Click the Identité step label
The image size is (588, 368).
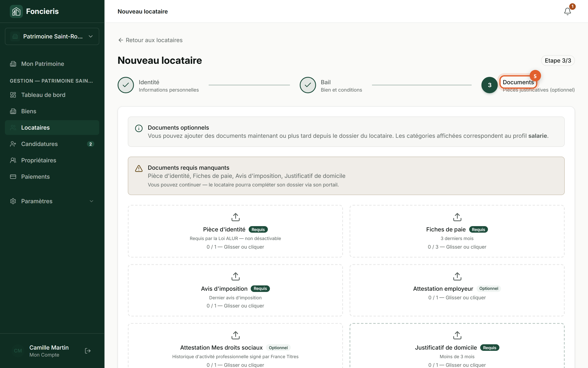click(149, 82)
